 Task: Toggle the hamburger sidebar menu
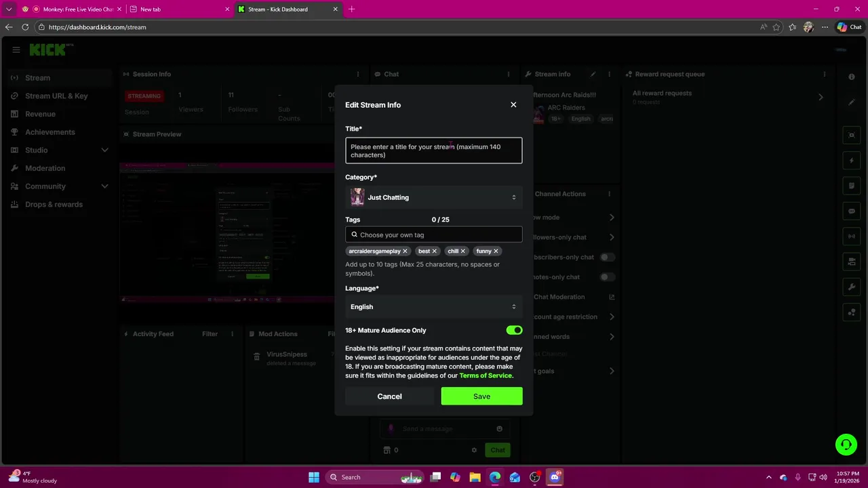coord(16,49)
